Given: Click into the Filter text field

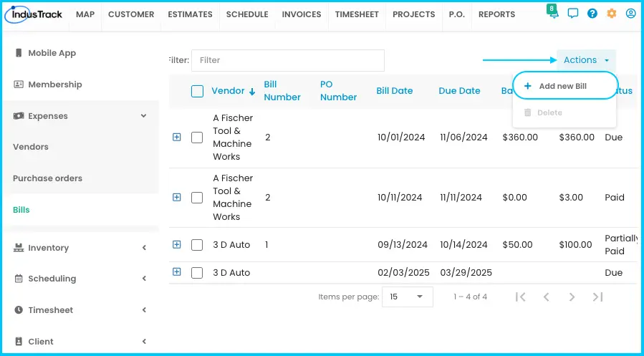Looking at the screenshot, I should [288, 60].
